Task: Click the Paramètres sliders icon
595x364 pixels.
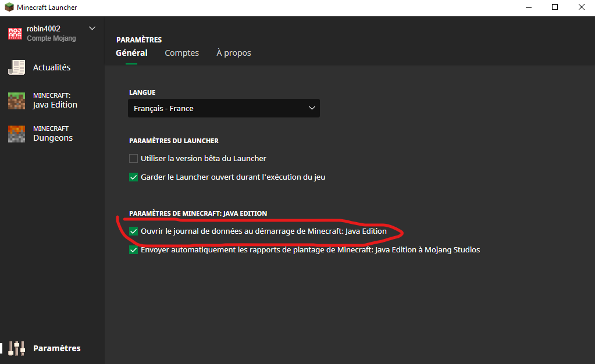Action: click(x=17, y=348)
